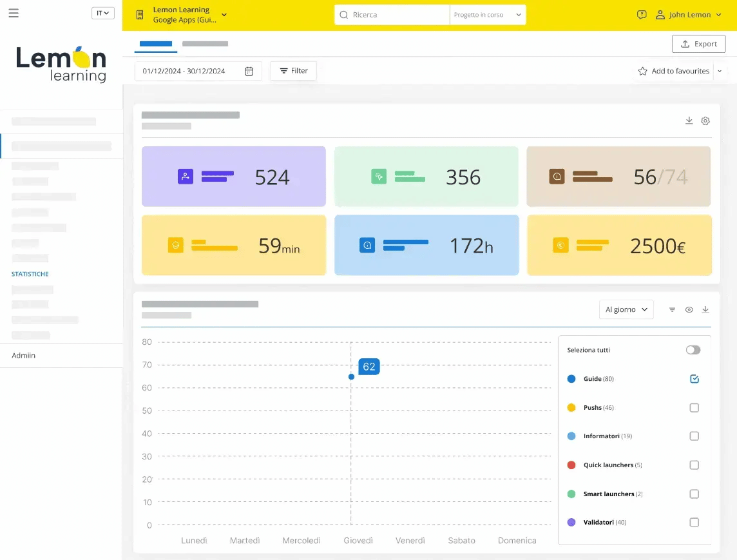Click the star icon for Add to favourites
This screenshot has width=737, height=560.
click(x=642, y=71)
